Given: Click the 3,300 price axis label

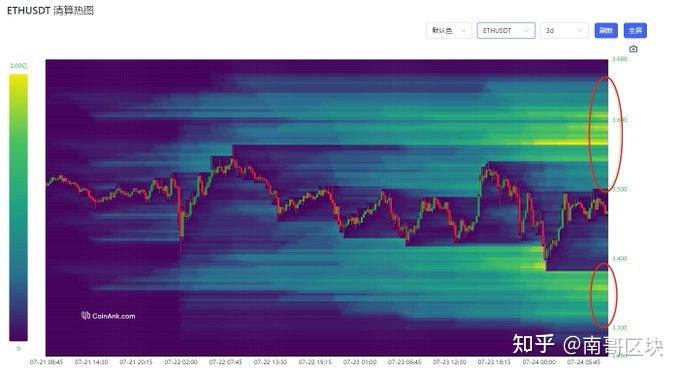Looking at the screenshot, I should click(x=619, y=328).
